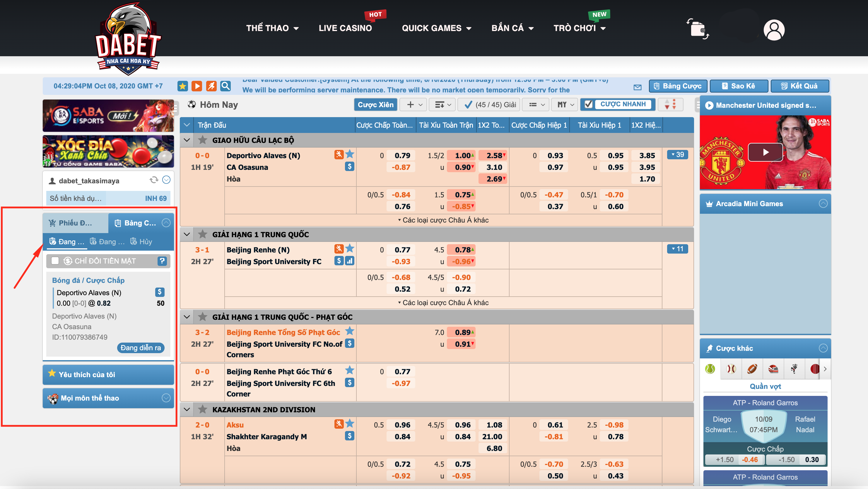This screenshot has height=489, width=868.
Task: Click the favorite star for Aksu match
Action: 350,424
